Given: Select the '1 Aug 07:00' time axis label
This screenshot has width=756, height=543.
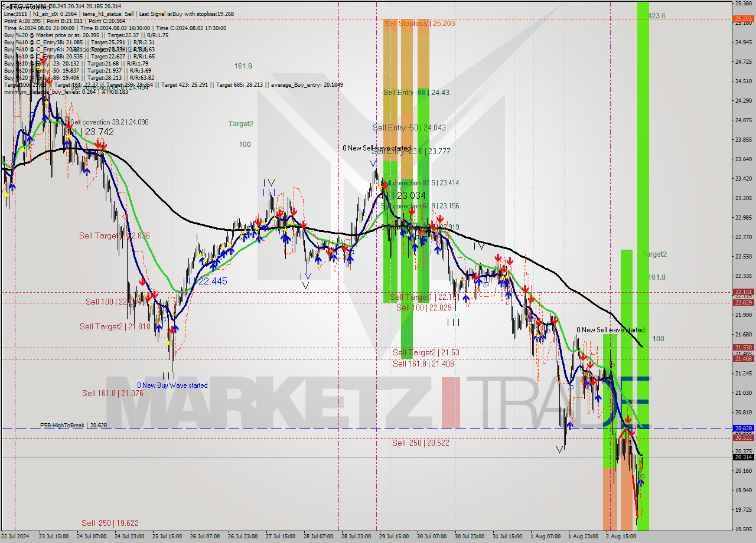Looking at the screenshot, I should coord(545,537).
